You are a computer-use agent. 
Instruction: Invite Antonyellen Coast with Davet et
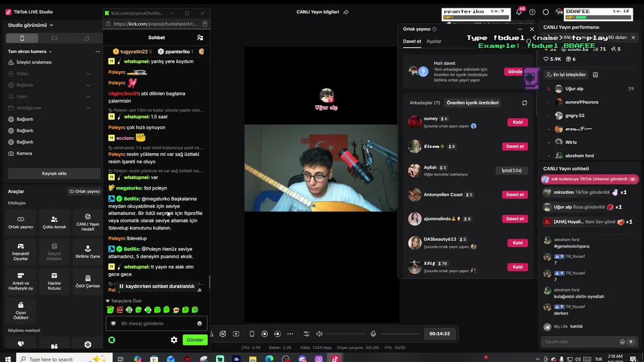pos(515,195)
